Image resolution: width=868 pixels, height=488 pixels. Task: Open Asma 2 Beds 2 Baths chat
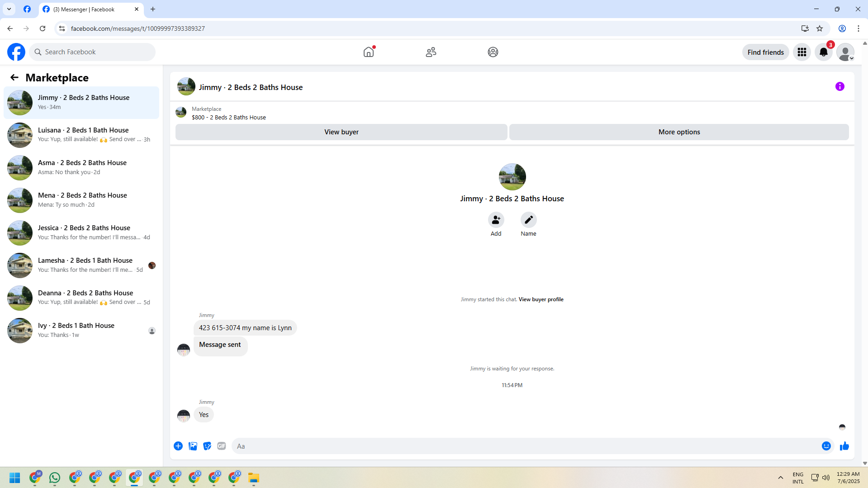click(x=81, y=167)
